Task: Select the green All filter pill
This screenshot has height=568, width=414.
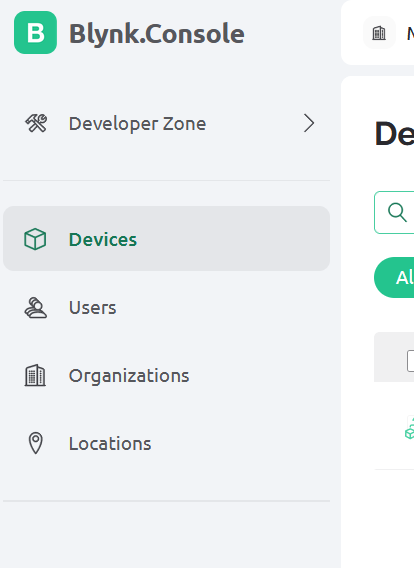Action: point(394,277)
